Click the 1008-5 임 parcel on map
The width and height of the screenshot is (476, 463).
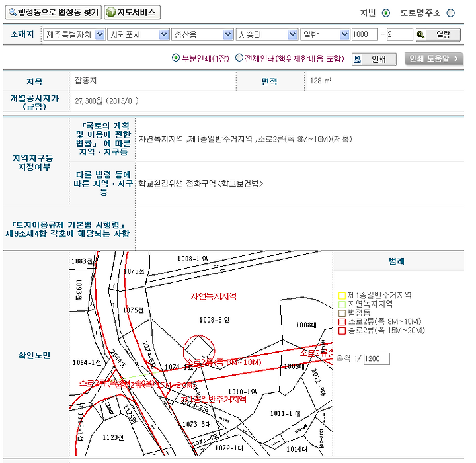[x=214, y=320]
